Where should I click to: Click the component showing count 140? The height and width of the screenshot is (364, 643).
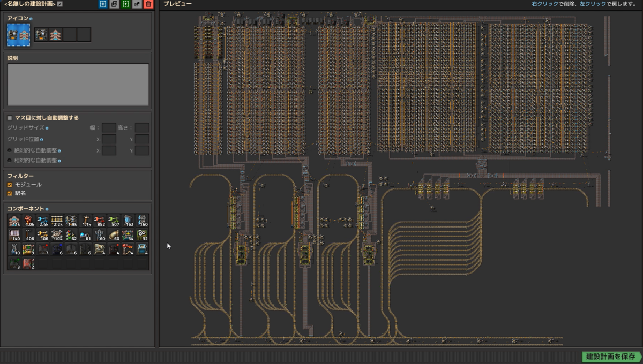14,235
